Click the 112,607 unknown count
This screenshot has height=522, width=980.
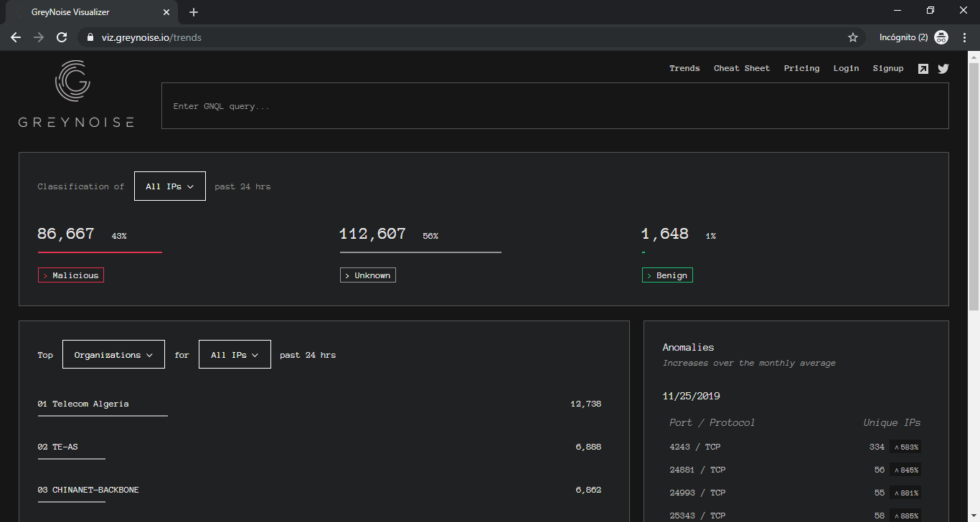click(x=373, y=234)
